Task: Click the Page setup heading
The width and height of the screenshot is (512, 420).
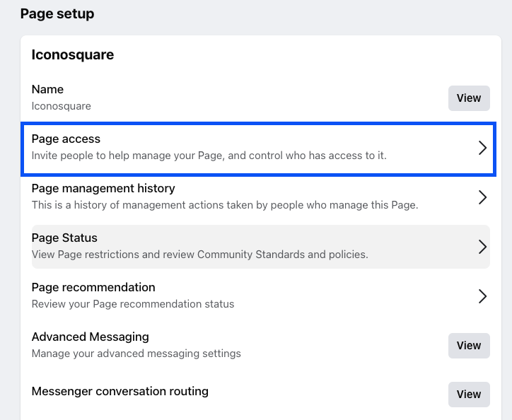Action: click(57, 14)
